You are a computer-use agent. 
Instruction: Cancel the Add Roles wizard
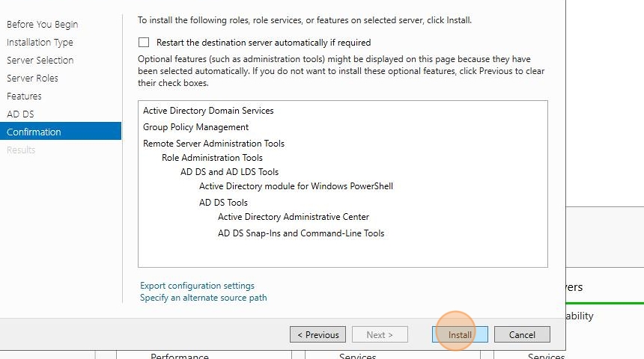pos(522,334)
